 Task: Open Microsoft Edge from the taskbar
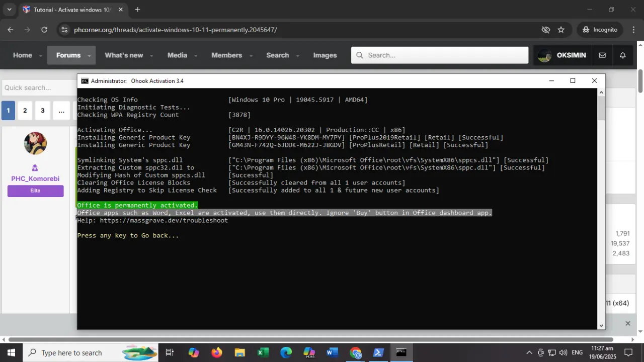click(286, 352)
